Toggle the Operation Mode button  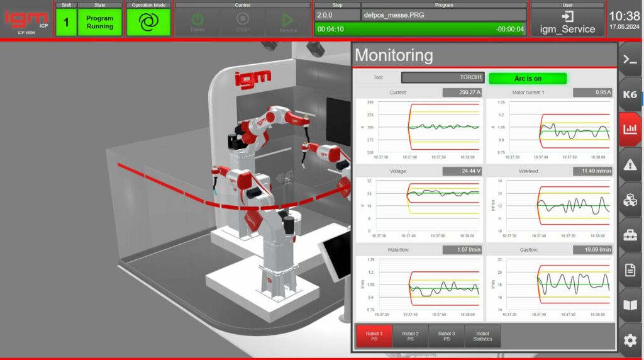pyautogui.click(x=148, y=22)
